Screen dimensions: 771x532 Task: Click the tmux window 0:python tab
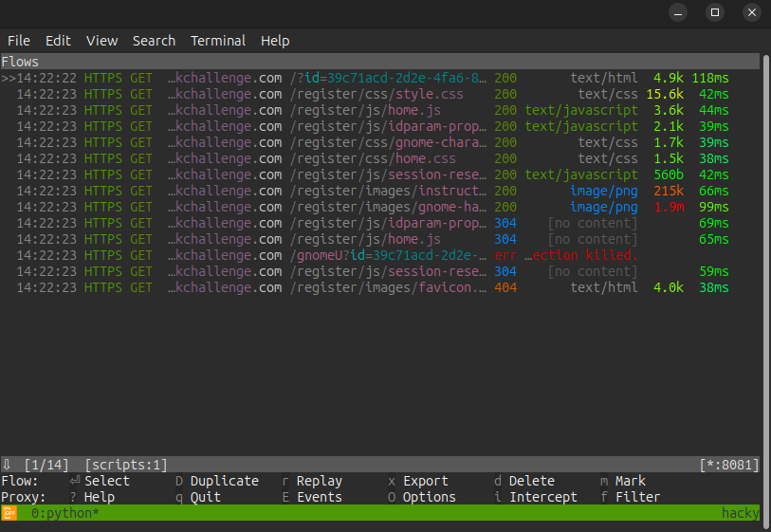coord(65,513)
